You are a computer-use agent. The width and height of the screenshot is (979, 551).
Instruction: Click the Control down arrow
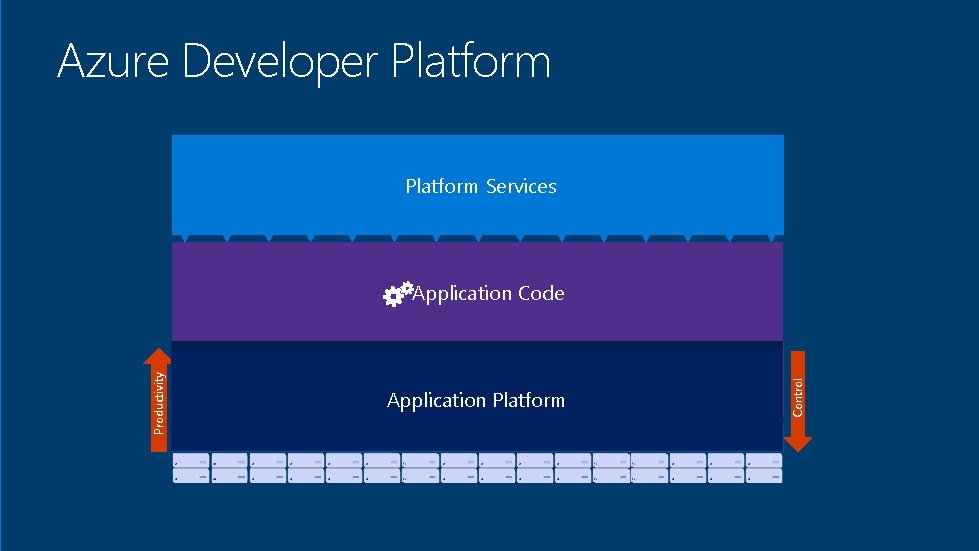[x=797, y=401]
